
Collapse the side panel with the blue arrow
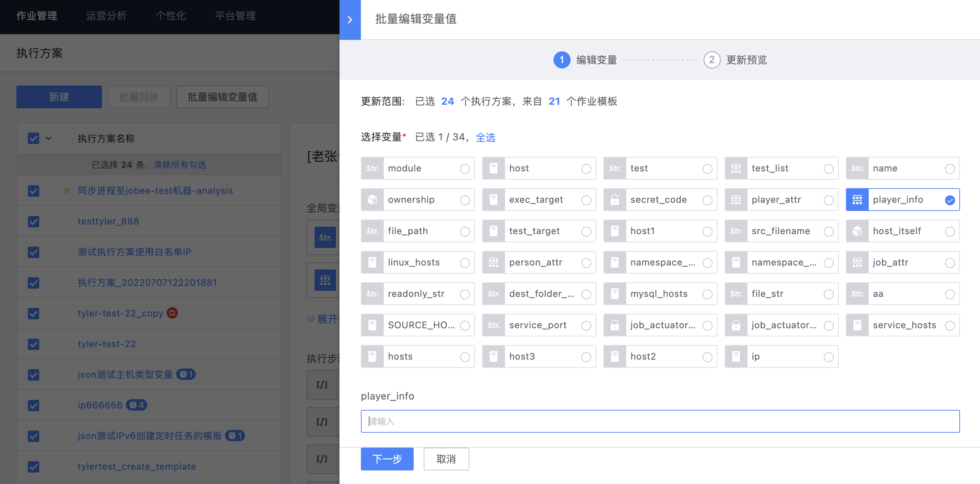point(350,20)
